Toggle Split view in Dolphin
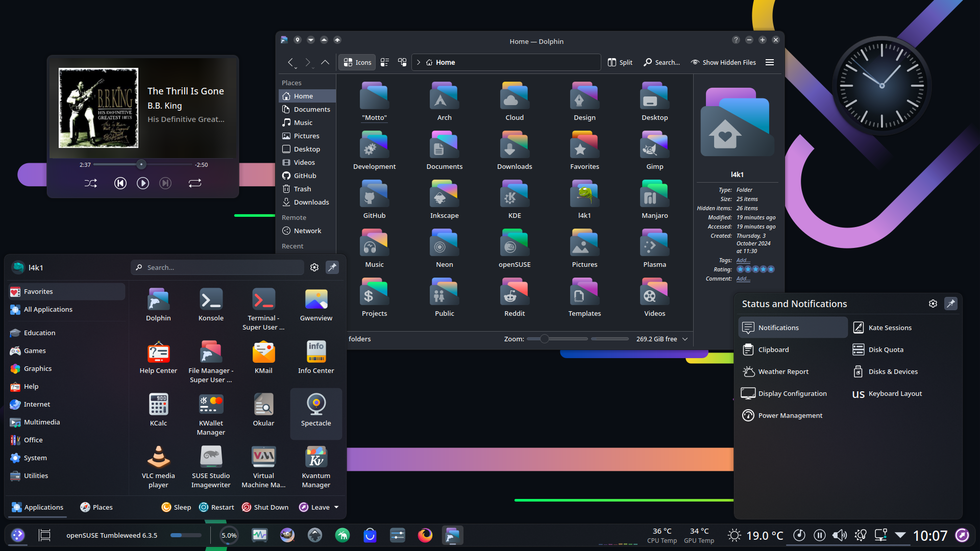This screenshot has width=980, height=551. point(620,62)
